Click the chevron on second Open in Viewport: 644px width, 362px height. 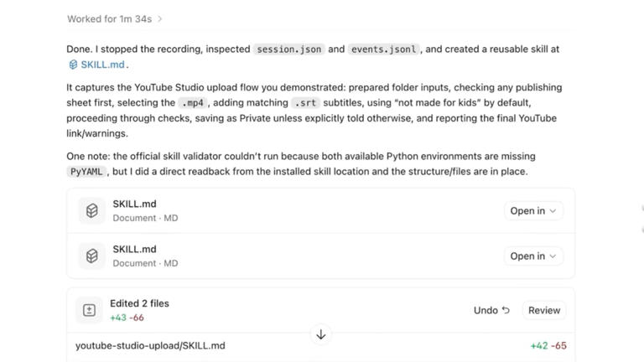tap(553, 256)
